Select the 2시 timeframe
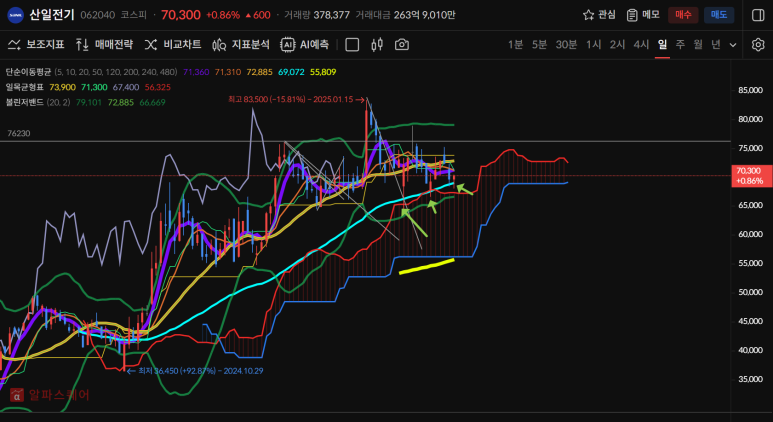Viewport: 773px width, 422px height. tap(617, 45)
